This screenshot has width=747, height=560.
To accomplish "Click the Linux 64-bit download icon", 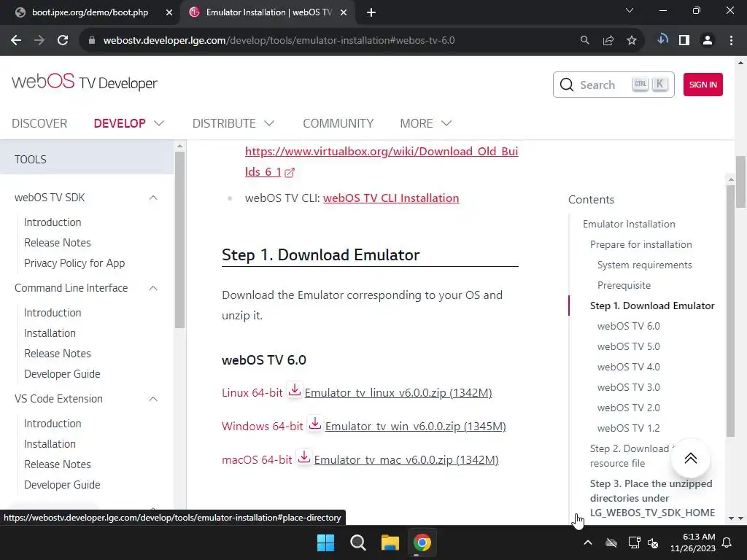I will point(295,391).
